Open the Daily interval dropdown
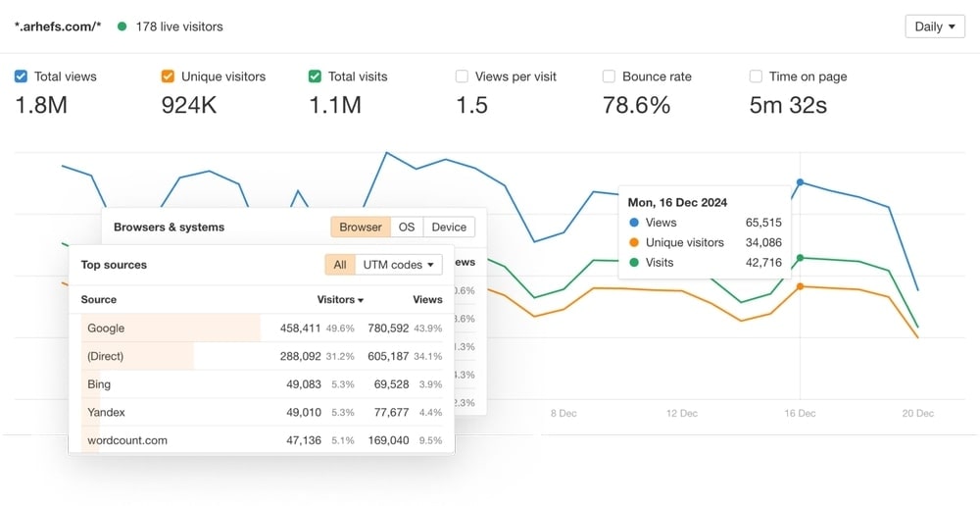Screen dimensions: 980x506 point(935,26)
